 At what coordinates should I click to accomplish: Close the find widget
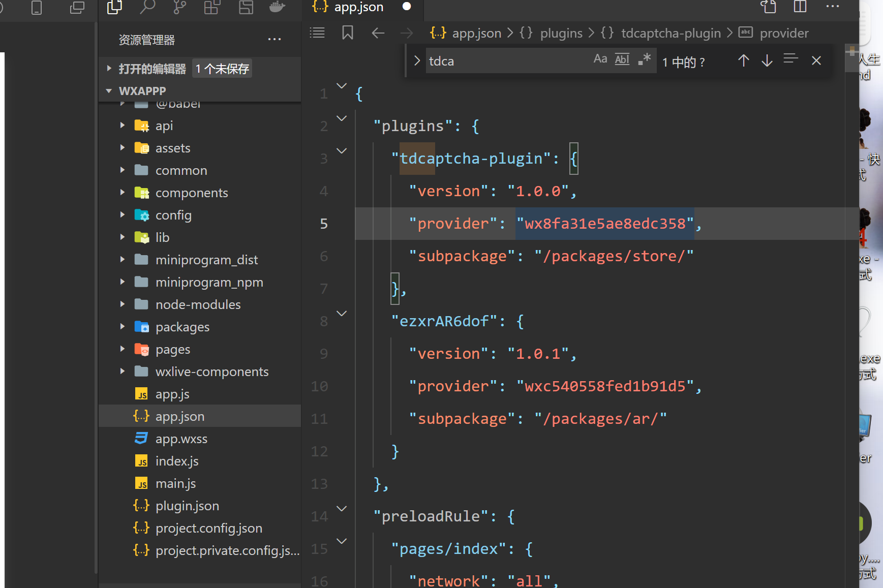pyautogui.click(x=816, y=60)
